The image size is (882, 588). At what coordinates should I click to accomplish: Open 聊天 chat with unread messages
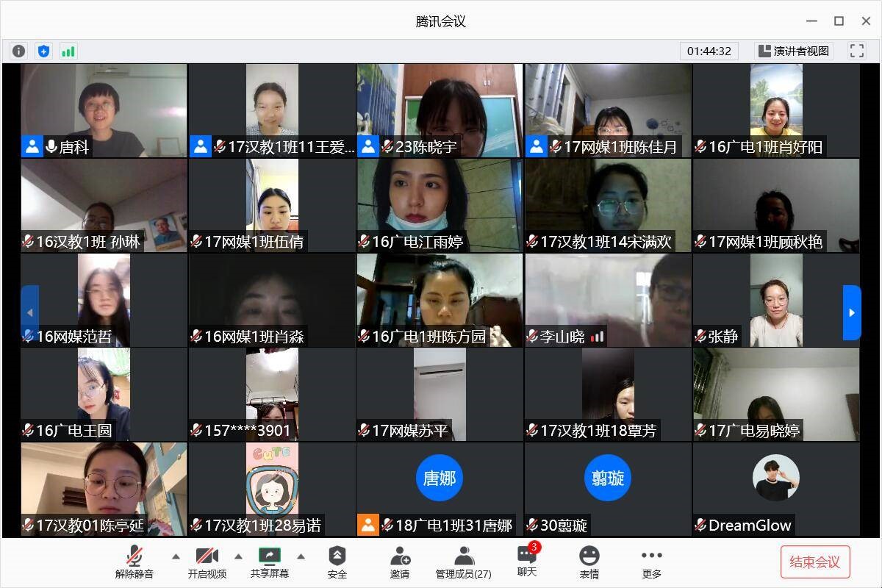pos(527,562)
